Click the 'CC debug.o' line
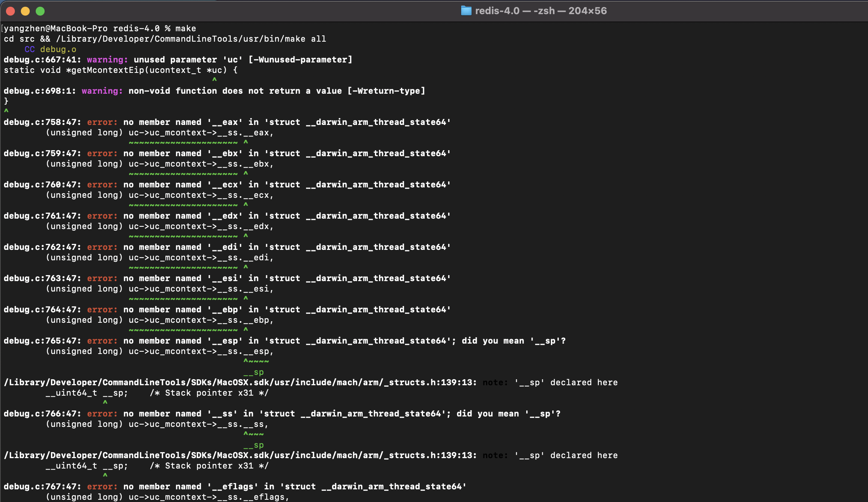 pyautogui.click(x=50, y=49)
